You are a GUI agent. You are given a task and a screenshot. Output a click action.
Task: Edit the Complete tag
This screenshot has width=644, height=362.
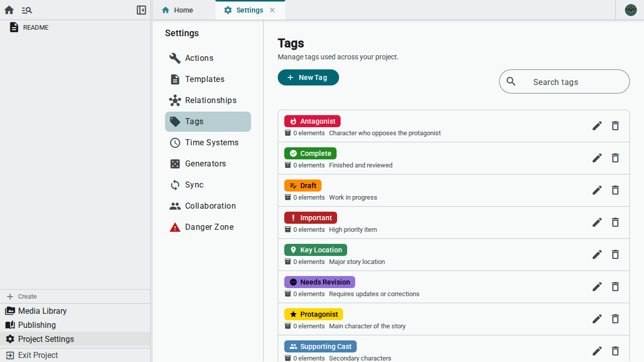click(x=597, y=158)
